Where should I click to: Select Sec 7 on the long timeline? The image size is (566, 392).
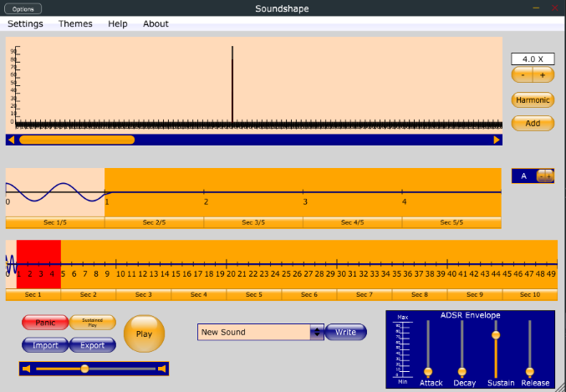(x=365, y=294)
